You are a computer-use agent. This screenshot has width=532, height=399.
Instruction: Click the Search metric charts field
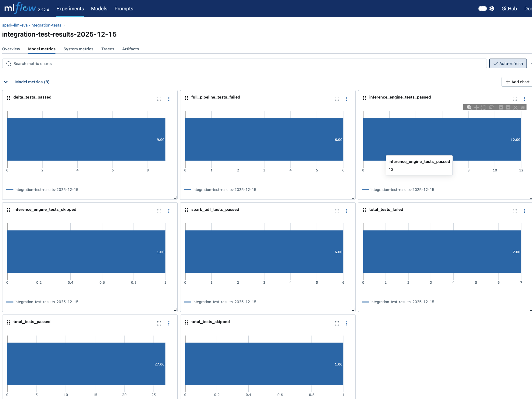click(244, 63)
